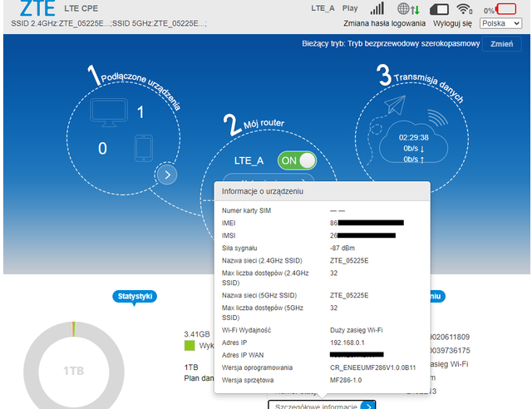
Task: Click the Wi-Fi status icon
Action: (465, 9)
